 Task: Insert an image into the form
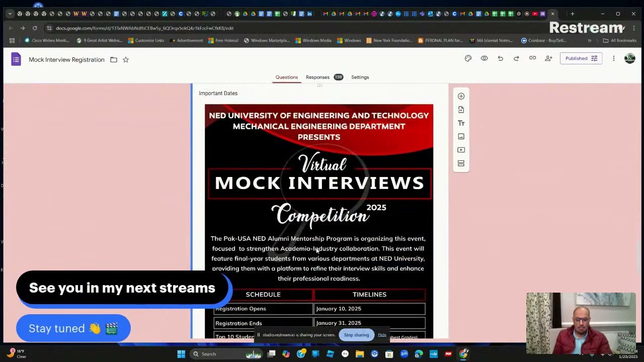tap(461, 136)
